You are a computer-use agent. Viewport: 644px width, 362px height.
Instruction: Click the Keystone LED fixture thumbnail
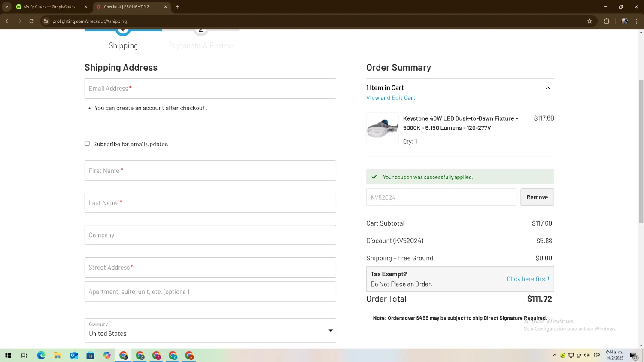[x=382, y=129]
